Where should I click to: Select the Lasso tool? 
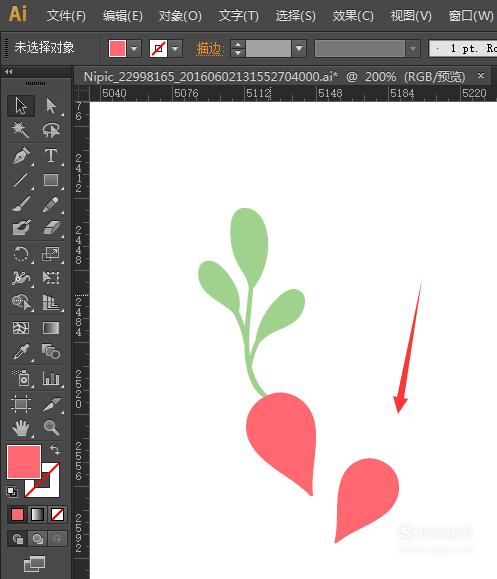pyautogui.click(x=51, y=130)
